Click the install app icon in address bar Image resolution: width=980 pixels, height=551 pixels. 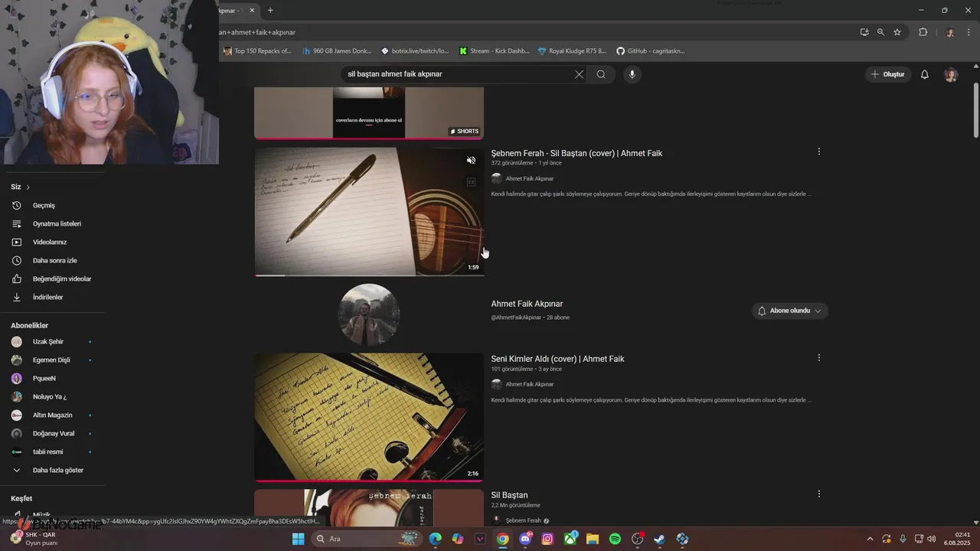(x=864, y=32)
